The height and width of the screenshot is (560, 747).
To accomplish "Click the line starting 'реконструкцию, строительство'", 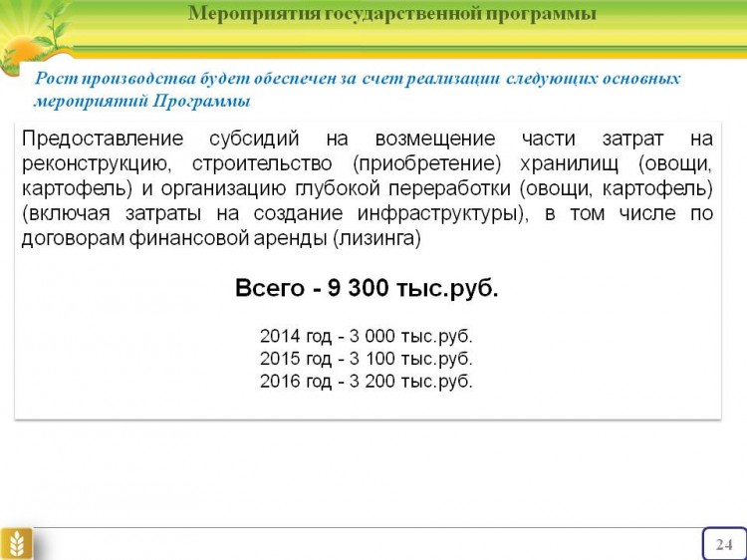I will click(x=368, y=164).
